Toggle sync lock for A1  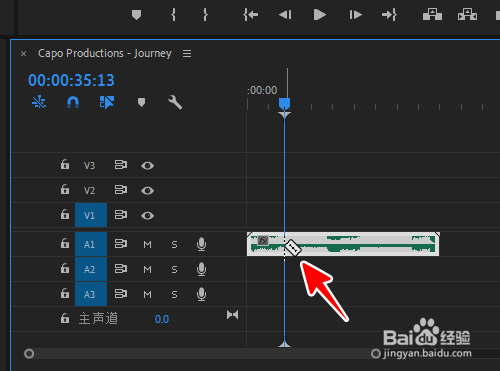point(121,244)
